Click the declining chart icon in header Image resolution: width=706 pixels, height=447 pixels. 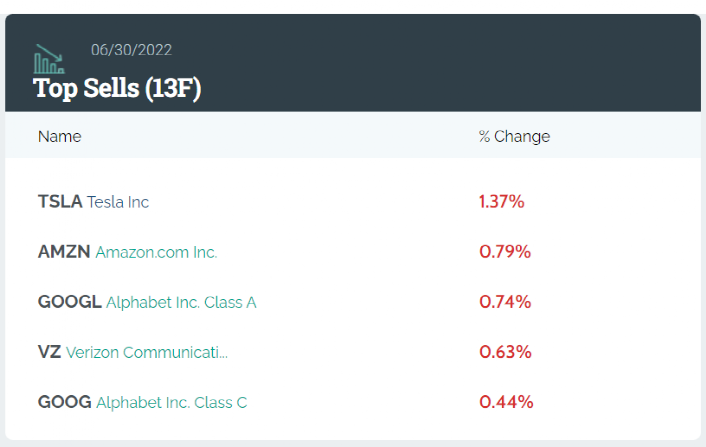50,59
